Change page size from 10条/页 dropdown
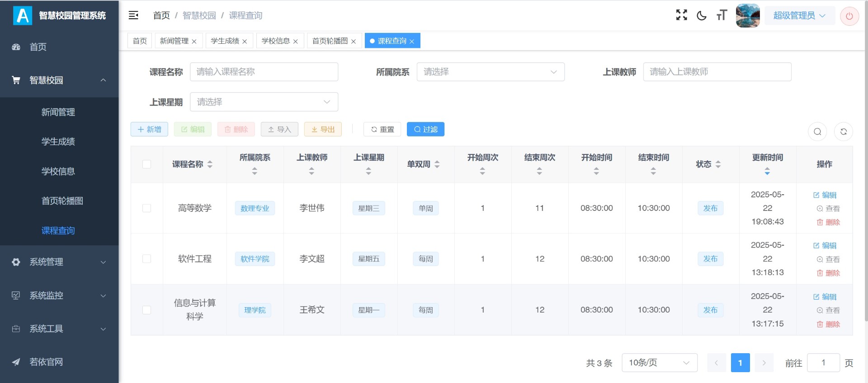868x383 pixels. pyautogui.click(x=659, y=363)
